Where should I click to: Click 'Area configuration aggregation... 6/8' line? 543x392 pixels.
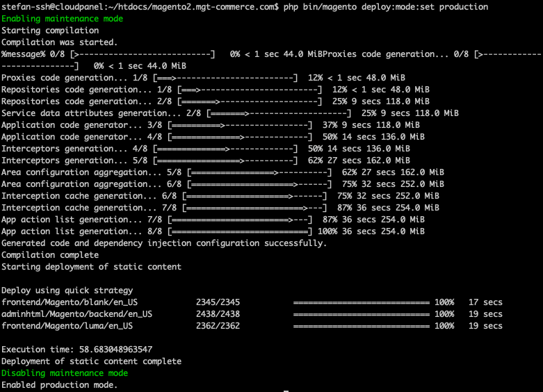[x=222, y=184]
